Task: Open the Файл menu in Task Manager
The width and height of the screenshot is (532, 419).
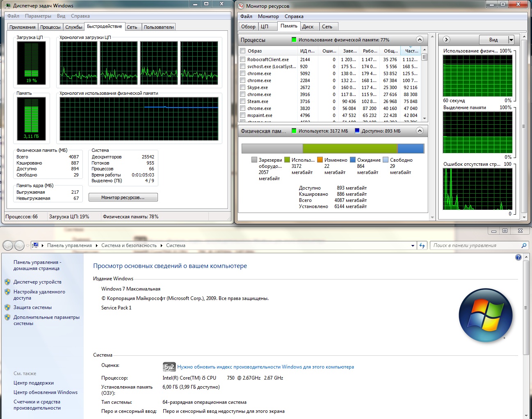Action: click(13, 16)
